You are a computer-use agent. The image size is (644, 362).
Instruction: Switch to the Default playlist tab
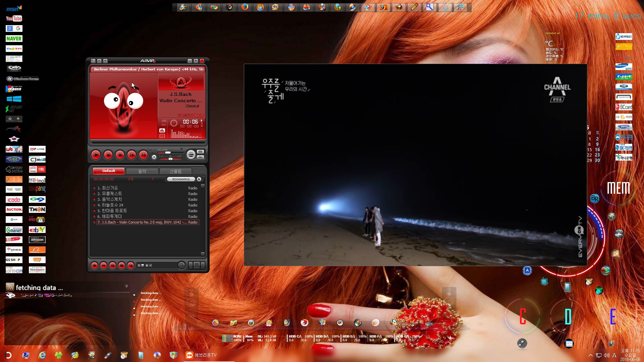coord(109,171)
